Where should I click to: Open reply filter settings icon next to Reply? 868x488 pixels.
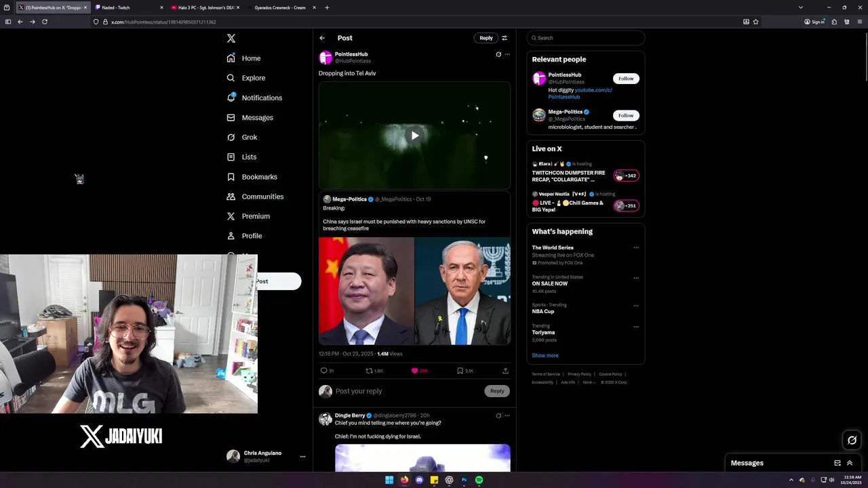click(505, 38)
